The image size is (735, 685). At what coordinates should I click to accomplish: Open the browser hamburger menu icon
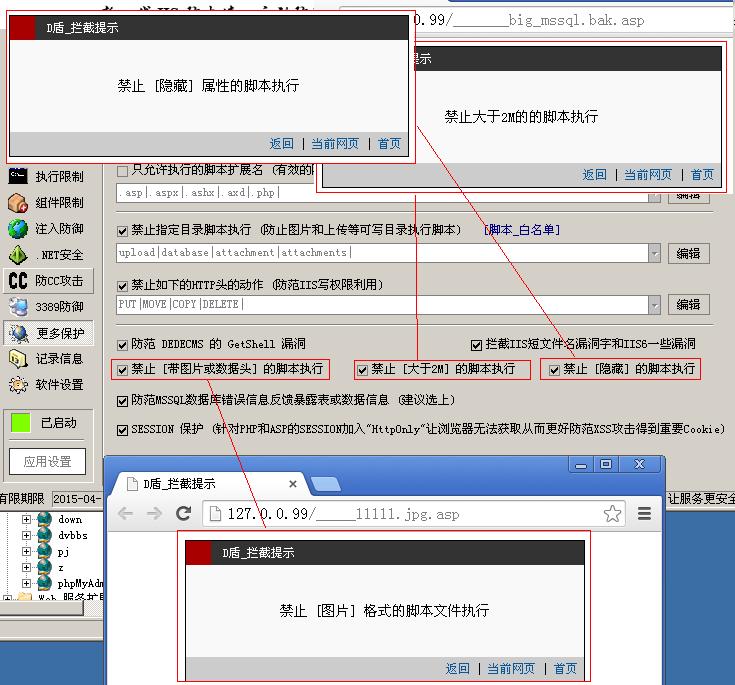(645, 513)
